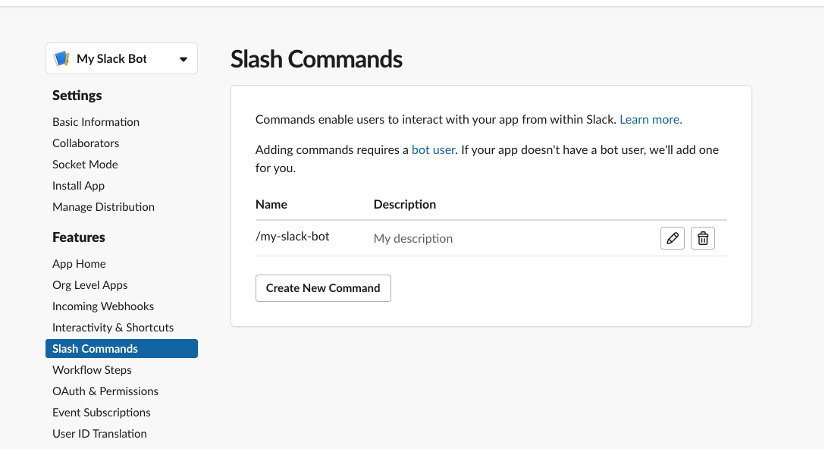The width and height of the screenshot is (824, 449).
Task: Follow the bot user link
Action: (x=433, y=150)
